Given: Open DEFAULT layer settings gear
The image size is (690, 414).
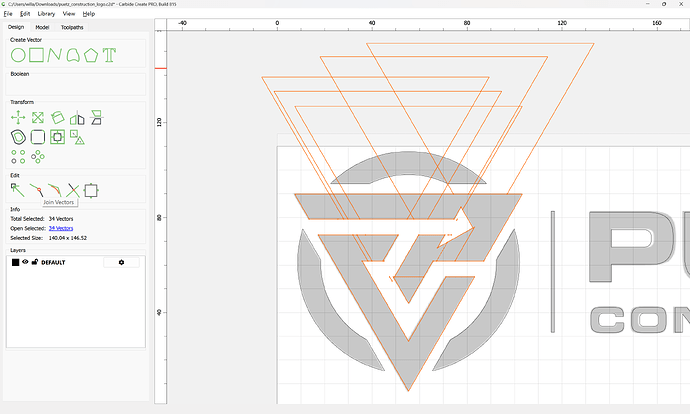Looking at the screenshot, I should (x=121, y=262).
